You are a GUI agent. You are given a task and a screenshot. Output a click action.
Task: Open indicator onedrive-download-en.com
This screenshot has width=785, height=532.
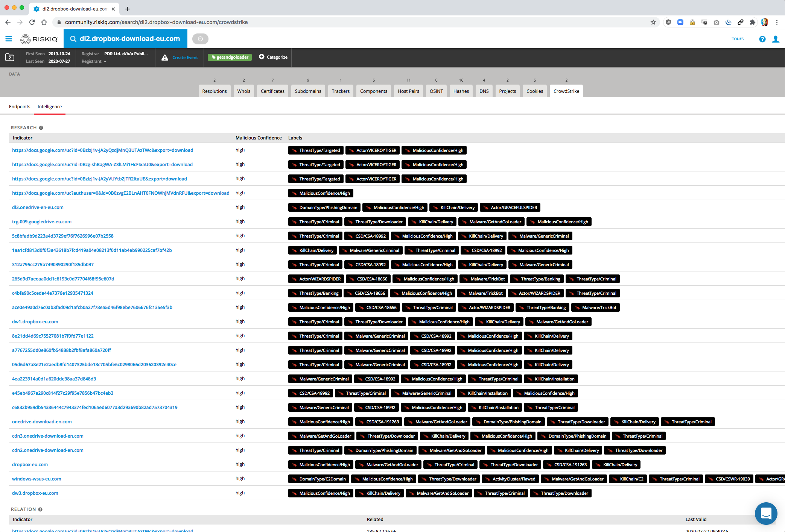[x=42, y=422]
